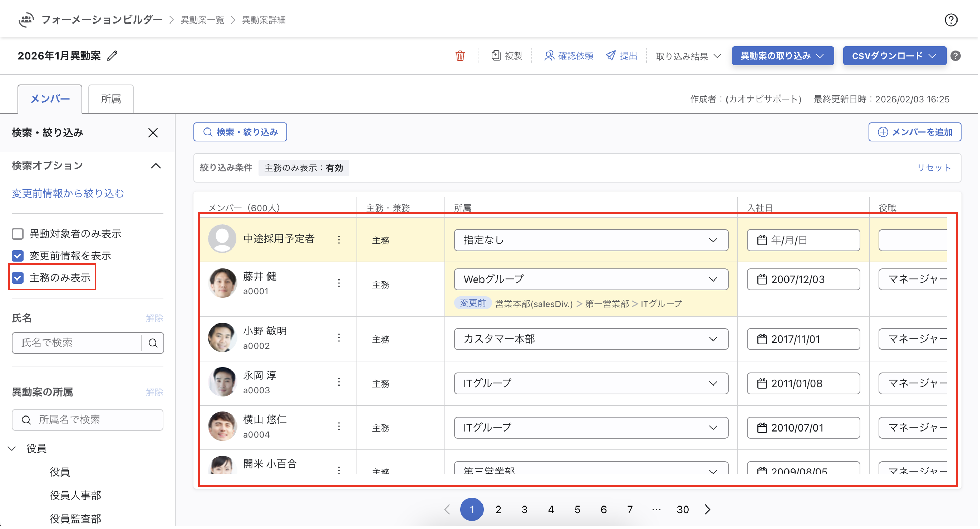This screenshot has height=529, width=980.
Task: Uncheck 変更前情報を表示 checkbox
Action: pyautogui.click(x=18, y=256)
